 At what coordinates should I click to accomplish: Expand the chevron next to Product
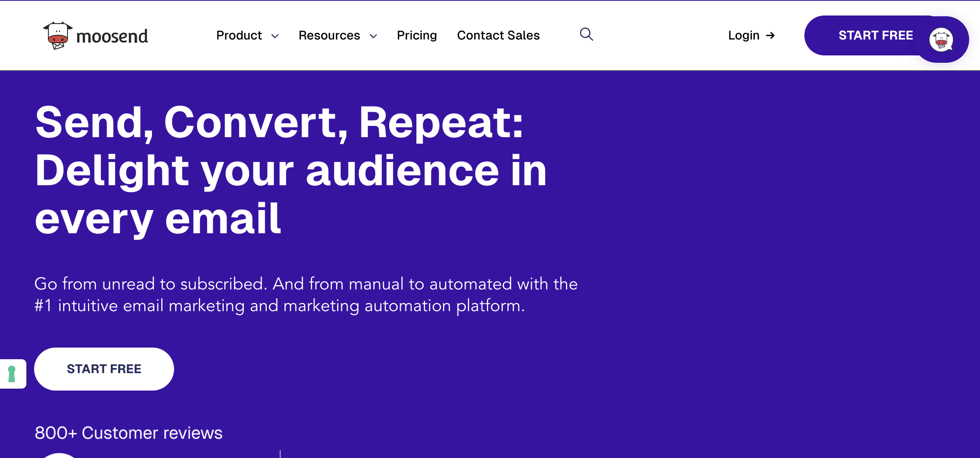coord(275,36)
